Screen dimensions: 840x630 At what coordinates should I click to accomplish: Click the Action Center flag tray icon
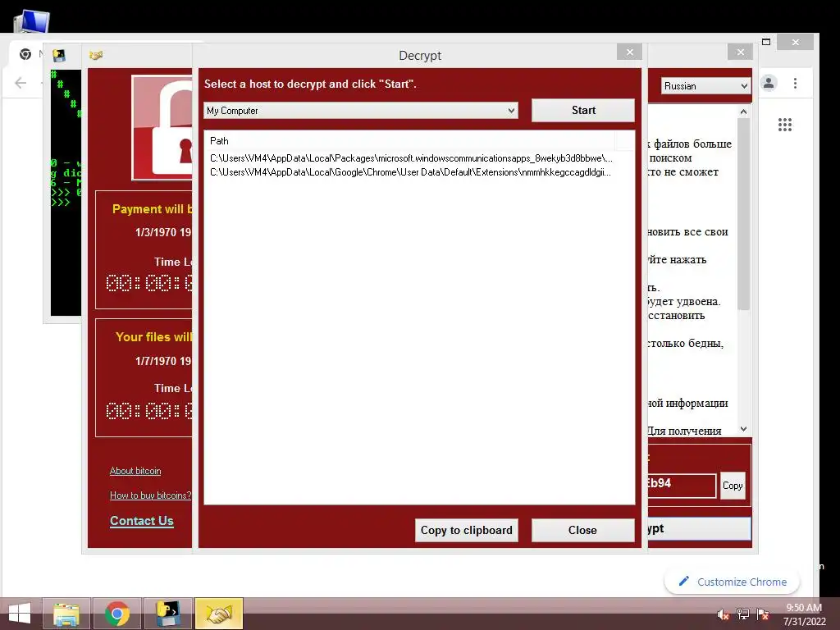point(763,614)
